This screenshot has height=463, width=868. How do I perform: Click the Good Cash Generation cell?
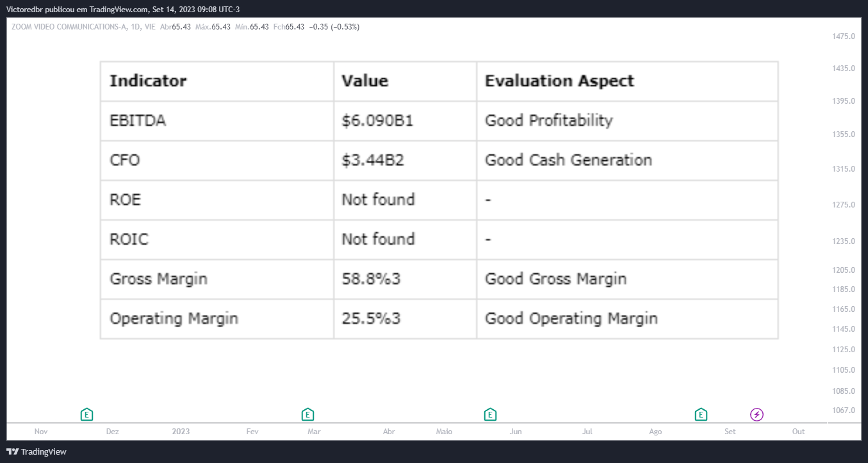tap(627, 161)
